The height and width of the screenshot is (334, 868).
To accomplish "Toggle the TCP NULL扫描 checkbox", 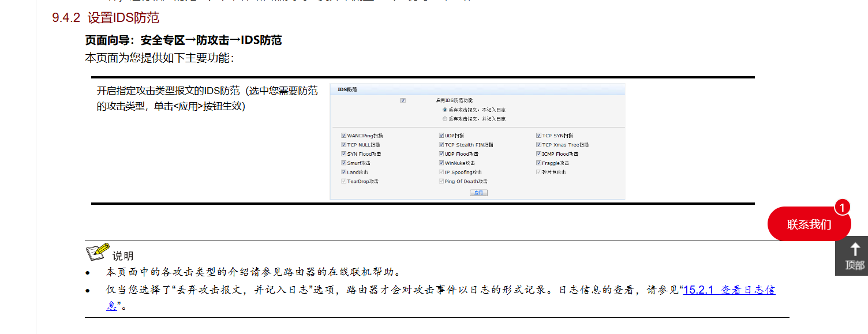I will [x=344, y=145].
